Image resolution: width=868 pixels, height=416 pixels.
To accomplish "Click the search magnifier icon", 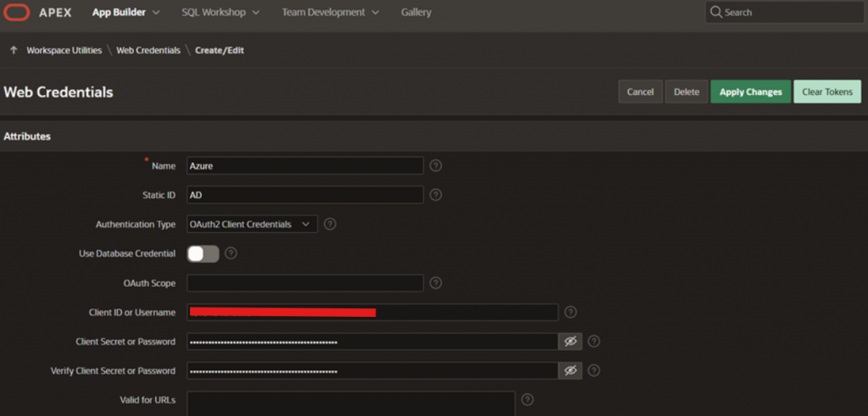I will (716, 12).
